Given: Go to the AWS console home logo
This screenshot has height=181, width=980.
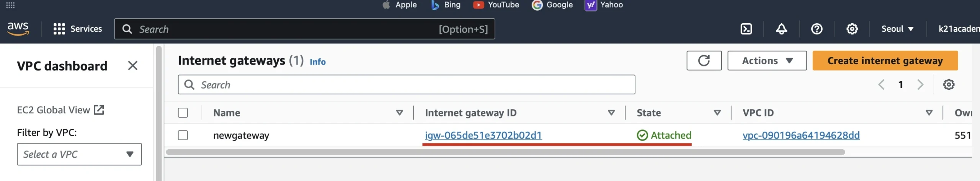Looking at the screenshot, I should [18, 29].
